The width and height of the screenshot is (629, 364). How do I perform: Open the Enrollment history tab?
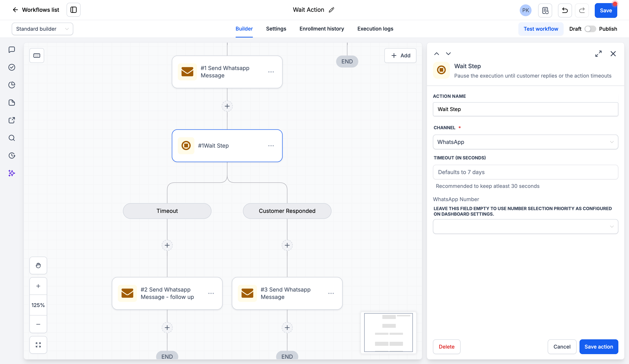[x=321, y=29]
